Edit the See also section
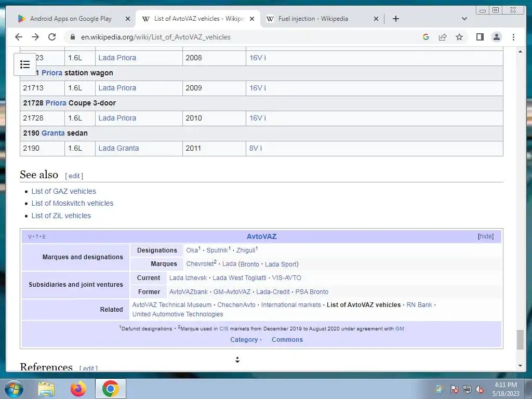This screenshot has height=399, width=532. (x=74, y=176)
